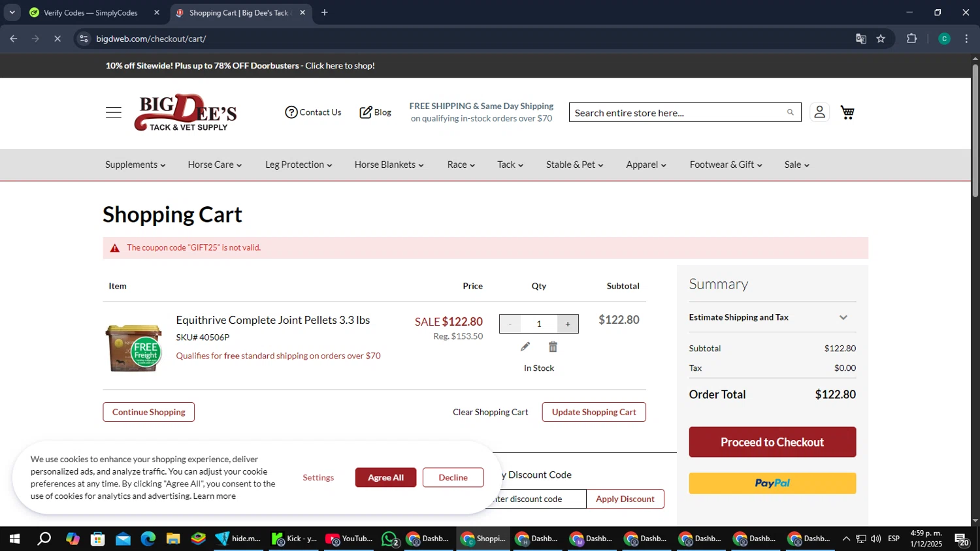Edit cart item with pencil icon
This screenshot has height=551, width=980.
click(x=525, y=347)
